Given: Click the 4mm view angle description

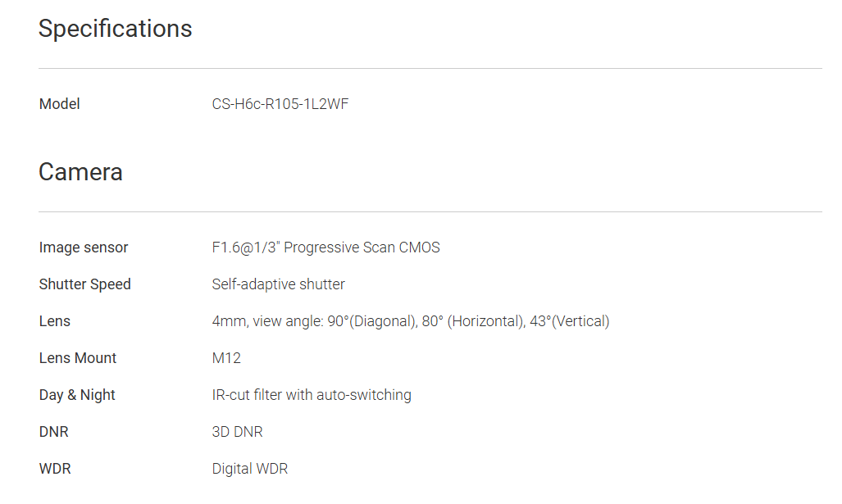Looking at the screenshot, I should [410, 321].
